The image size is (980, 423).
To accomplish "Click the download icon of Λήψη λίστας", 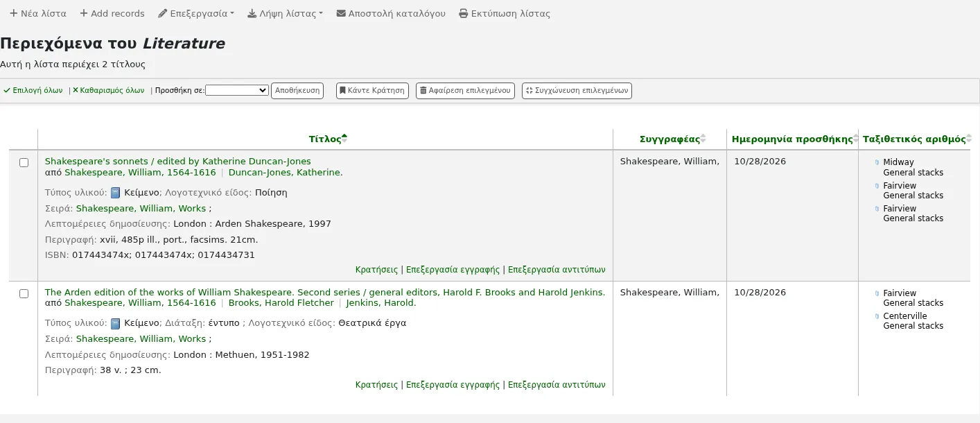I will [x=252, y=13].
